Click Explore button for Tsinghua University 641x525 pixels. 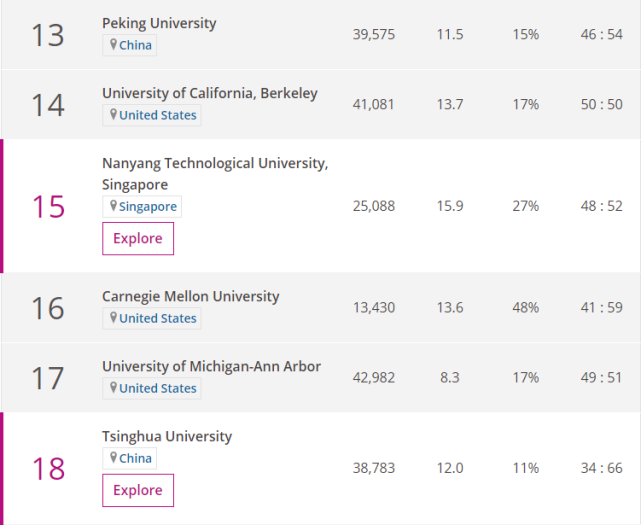coord(138,490)
